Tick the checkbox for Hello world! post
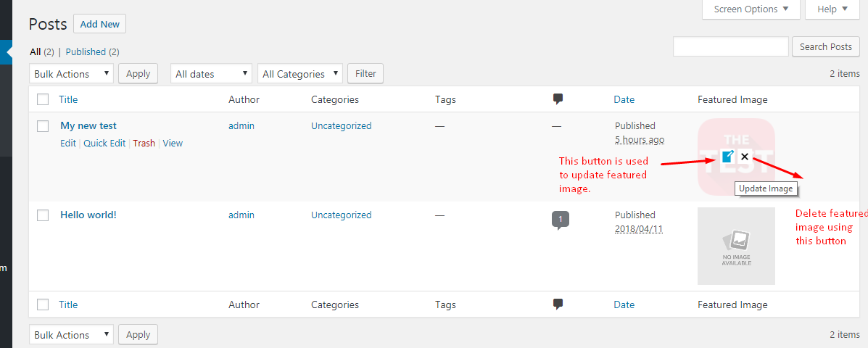Screen dimensions: 868x348 tap(44, 215)
